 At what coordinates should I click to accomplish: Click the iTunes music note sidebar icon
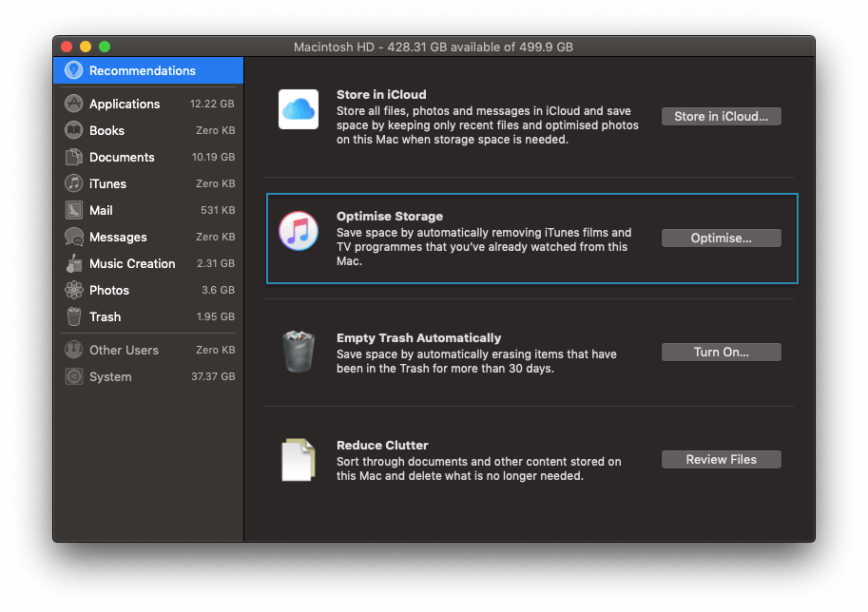pyautogui.click(x=73, y=183)
